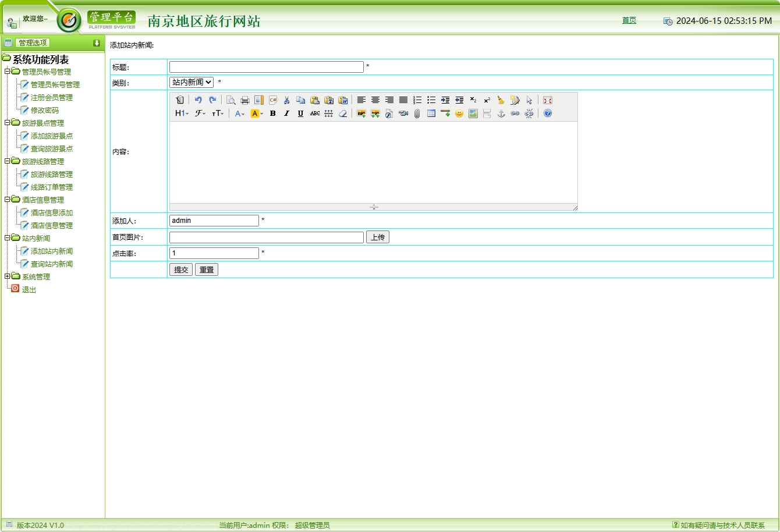Viewport: 780px width, 532px height.
Task: Click the print icon in editor toolbar
Action: pos(245,100)
